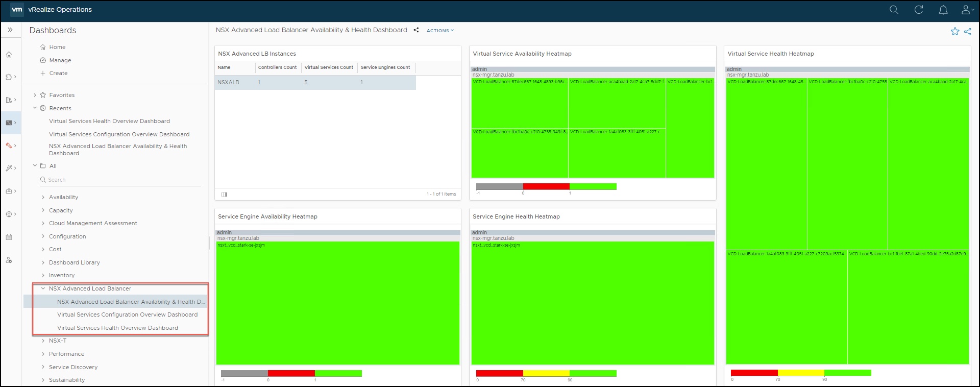Click Create to add a dashboard
Image resolution: width=980 pixels, height=387 pixels.
click(58, 73)
